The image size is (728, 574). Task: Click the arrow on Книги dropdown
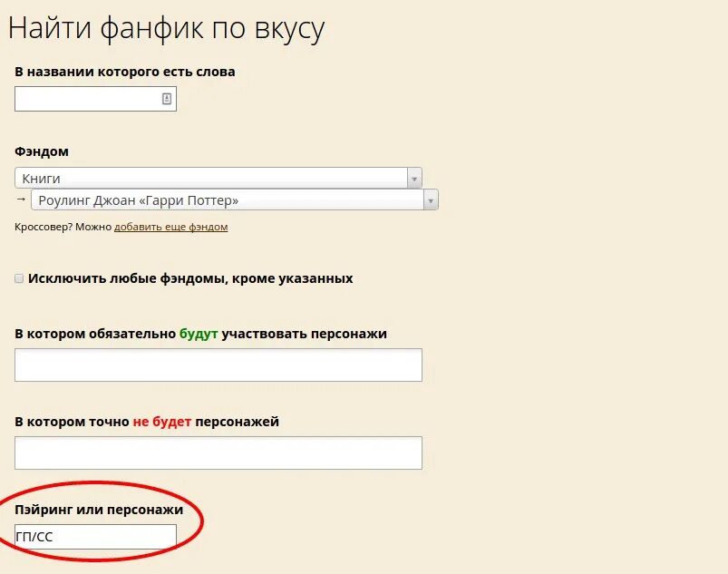[414, 179]
